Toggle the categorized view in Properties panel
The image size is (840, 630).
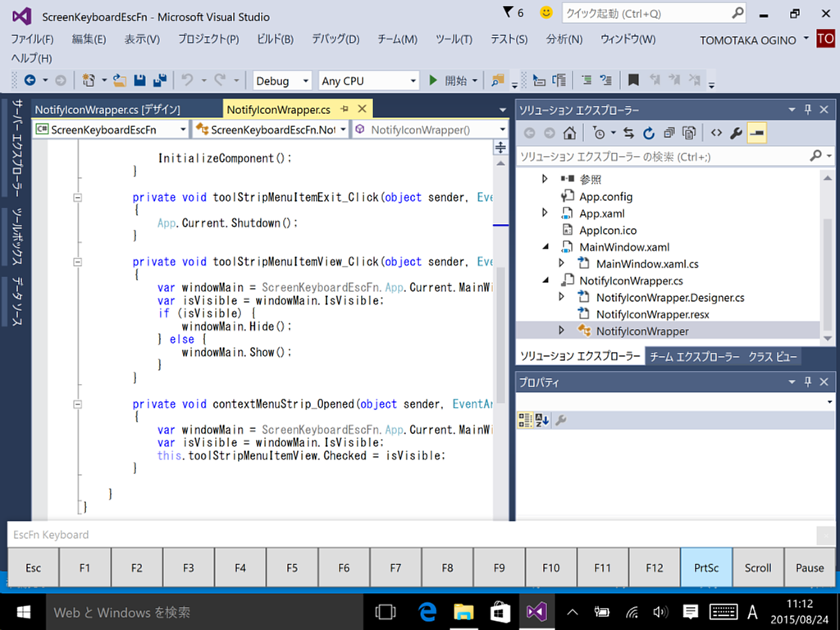click(525, 420)
